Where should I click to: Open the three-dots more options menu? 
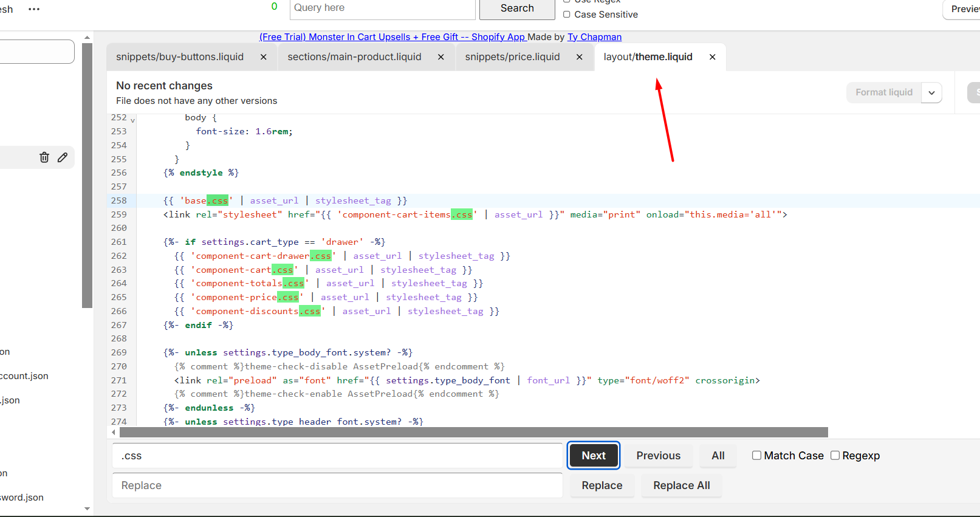34,9
